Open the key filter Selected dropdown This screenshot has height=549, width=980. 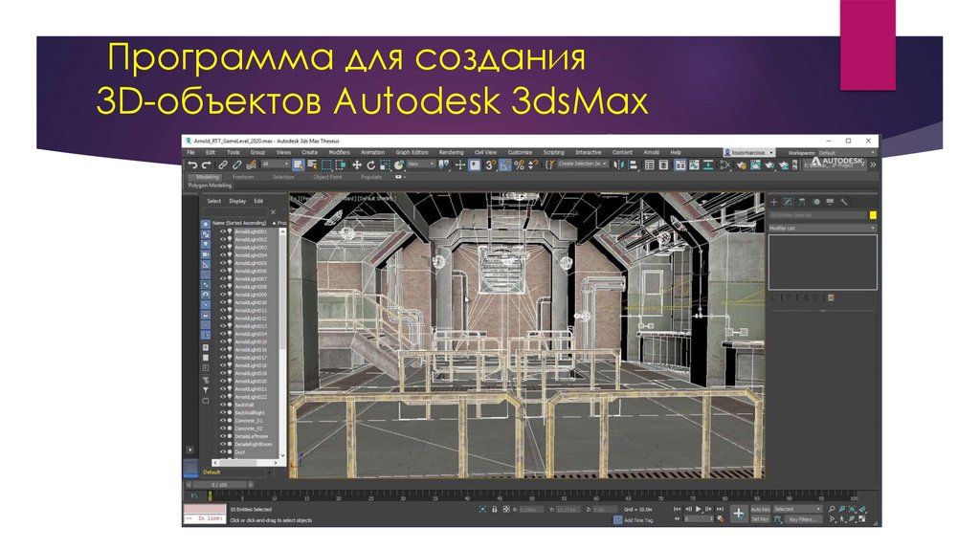(797, 509)
